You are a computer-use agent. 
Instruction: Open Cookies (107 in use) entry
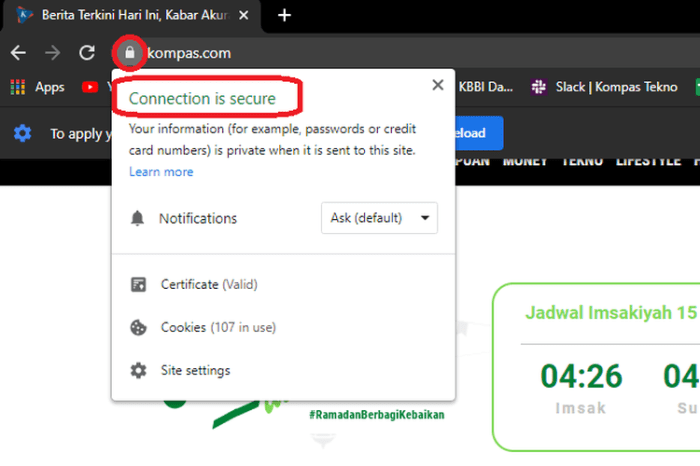[x=218, y=327]
